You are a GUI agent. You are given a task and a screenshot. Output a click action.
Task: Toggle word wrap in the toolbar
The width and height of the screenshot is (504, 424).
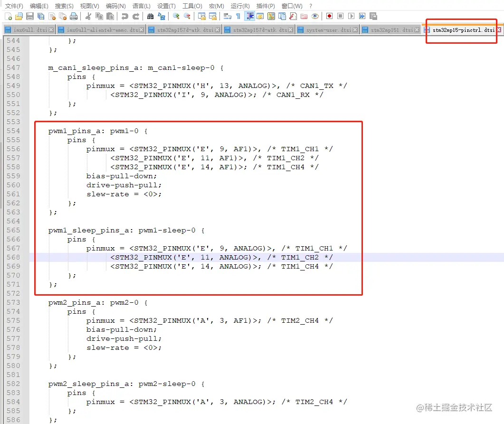227,16
